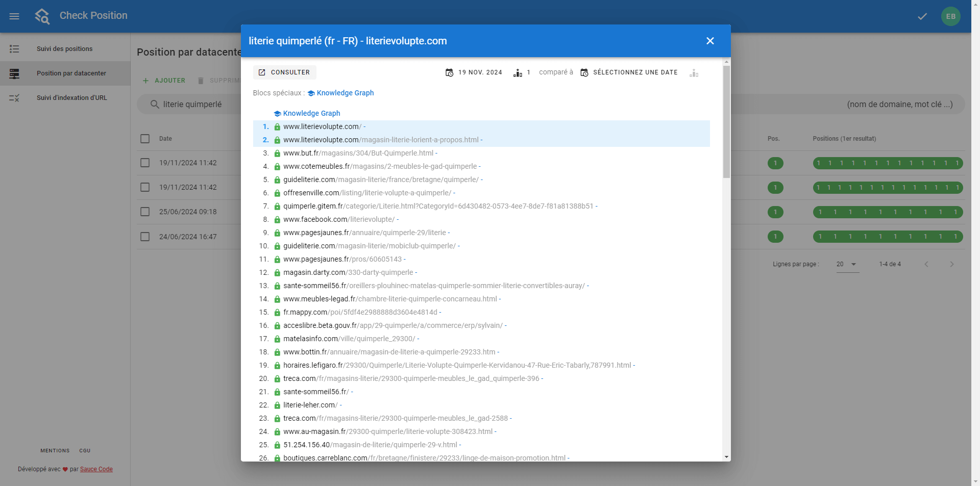Open www.facebook.com/literievolupte result

(339, 219)
